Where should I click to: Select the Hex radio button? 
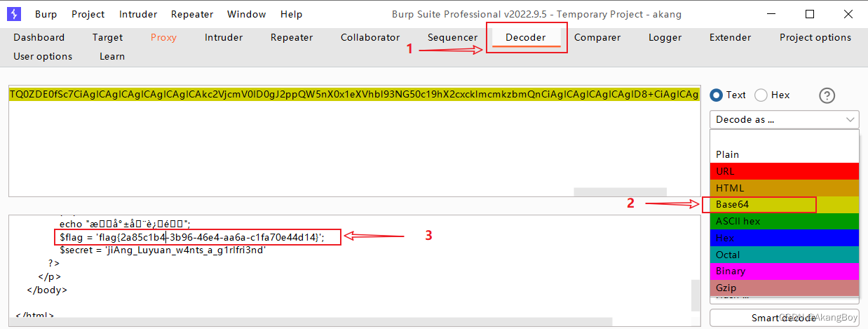click(772, 95)
